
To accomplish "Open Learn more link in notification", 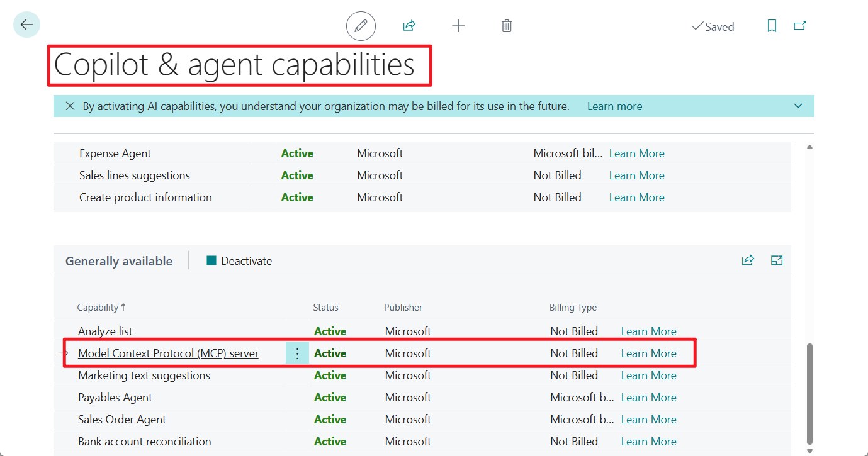I will pyautogui.click(x=614, y=106).
